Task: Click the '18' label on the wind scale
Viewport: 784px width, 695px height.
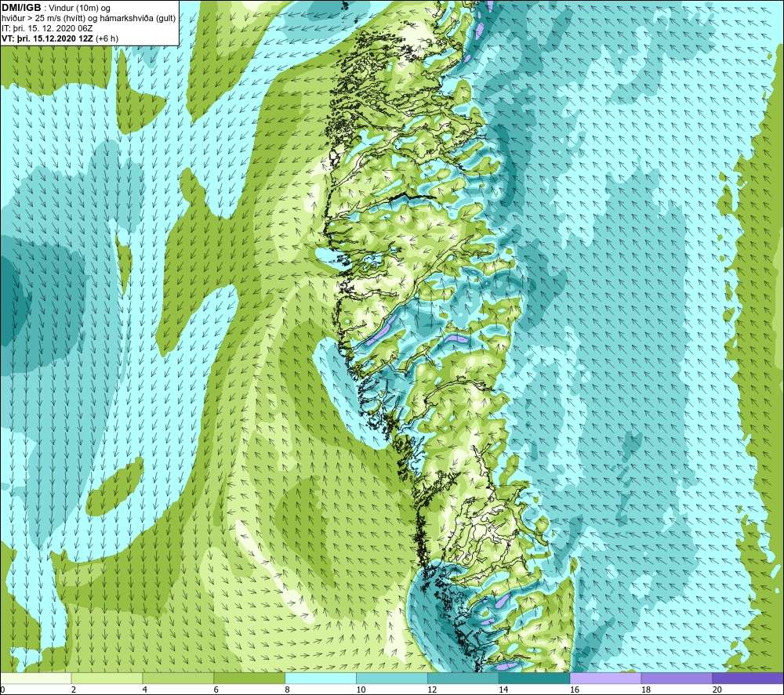Action: [645, 690]
